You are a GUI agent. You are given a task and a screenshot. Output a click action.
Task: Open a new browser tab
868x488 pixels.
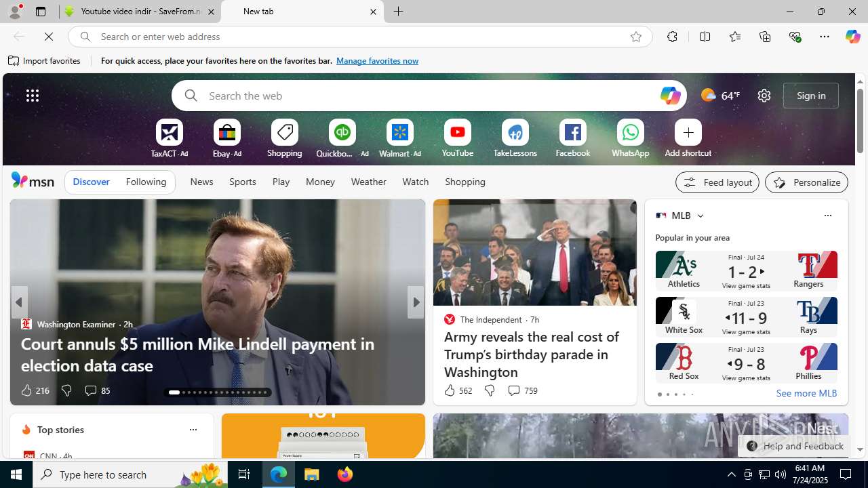398,12
